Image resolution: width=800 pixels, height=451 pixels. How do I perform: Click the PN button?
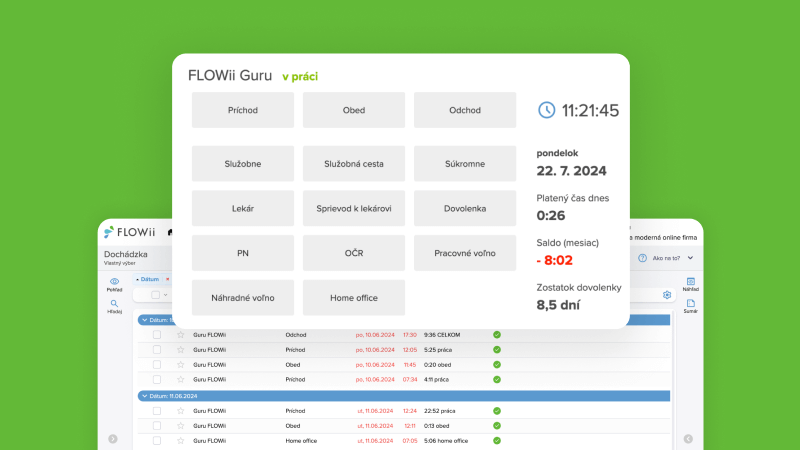coord(243,253)
